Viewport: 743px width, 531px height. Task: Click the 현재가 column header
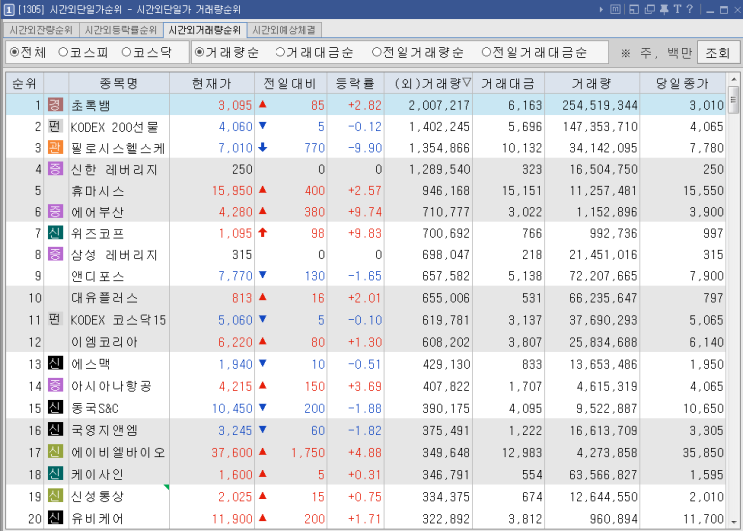pos(212,83)
